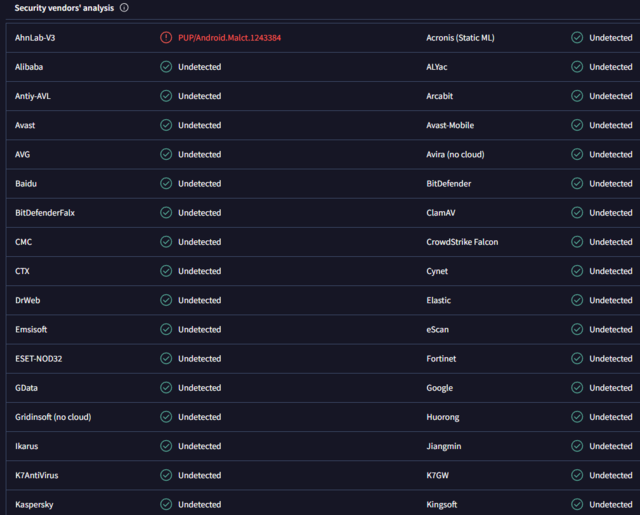Click the check icon for Jiangmin
Image resolution: width=640 pixels, height=515 pixels.
[577, 446]
